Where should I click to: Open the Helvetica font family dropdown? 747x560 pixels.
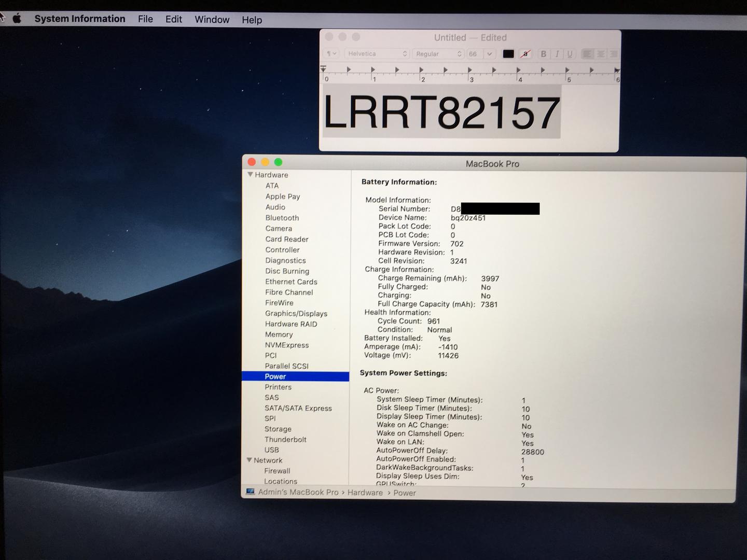pos(377,53)
